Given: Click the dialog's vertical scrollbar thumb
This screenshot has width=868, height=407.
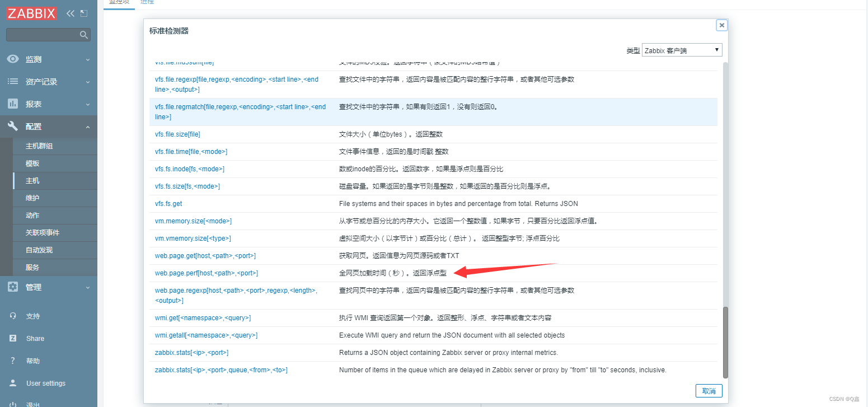Looking at the screenshot, I should 726,342.
